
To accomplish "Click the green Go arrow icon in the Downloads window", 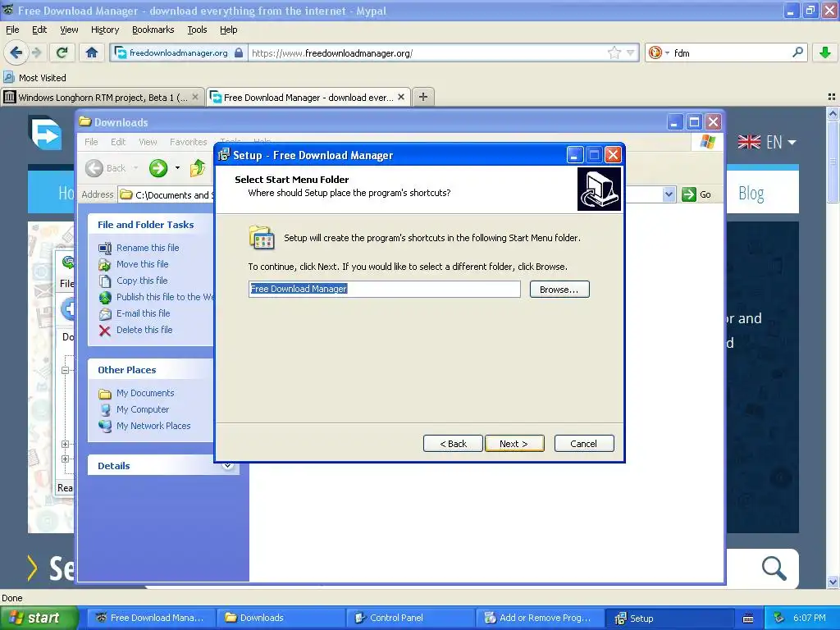I will 688,194.
